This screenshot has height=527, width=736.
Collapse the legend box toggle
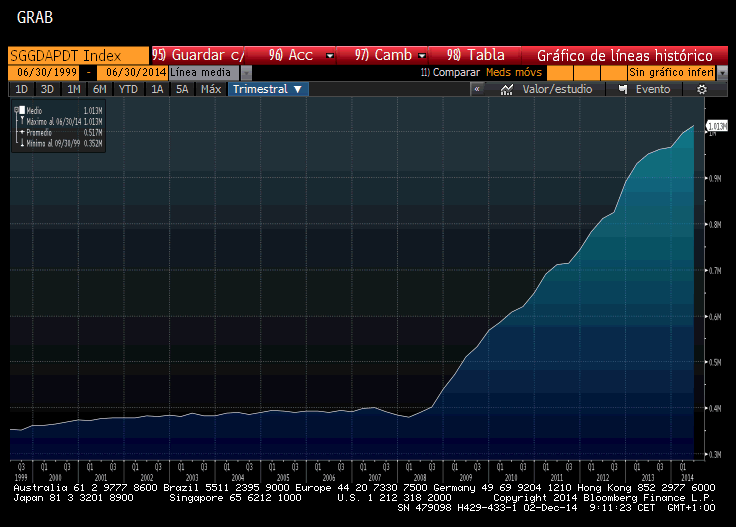(x=16, y=110)
